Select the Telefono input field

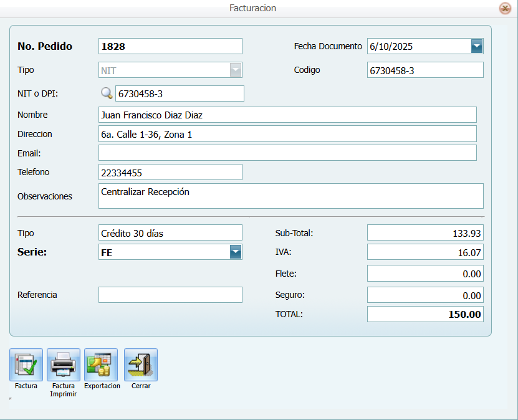pyautogui.click(x=170, y=172)
